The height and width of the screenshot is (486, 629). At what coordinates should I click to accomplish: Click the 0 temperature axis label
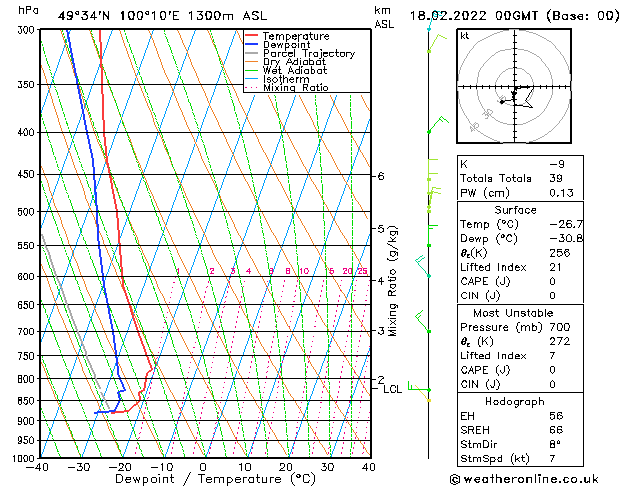tap(203, 467)
